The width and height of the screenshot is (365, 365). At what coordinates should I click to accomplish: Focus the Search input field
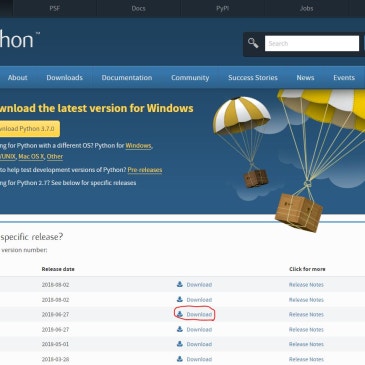[x=312, y=43]
